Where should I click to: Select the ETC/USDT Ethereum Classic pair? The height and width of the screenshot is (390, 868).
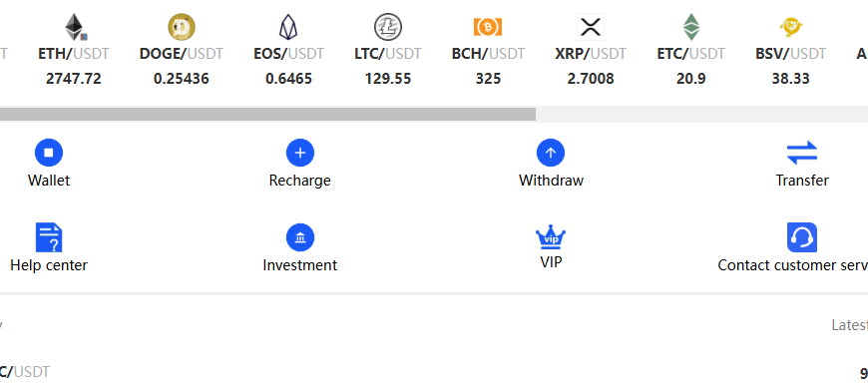(690, 50)
